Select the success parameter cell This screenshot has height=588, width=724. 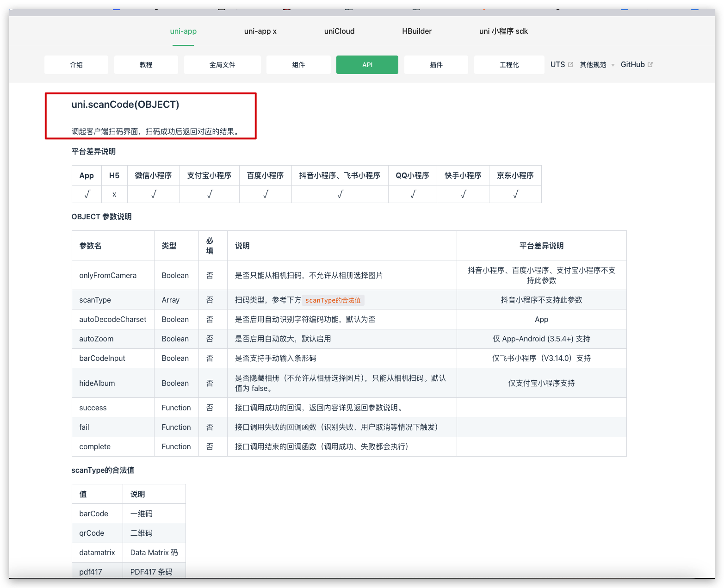(113, 408)
